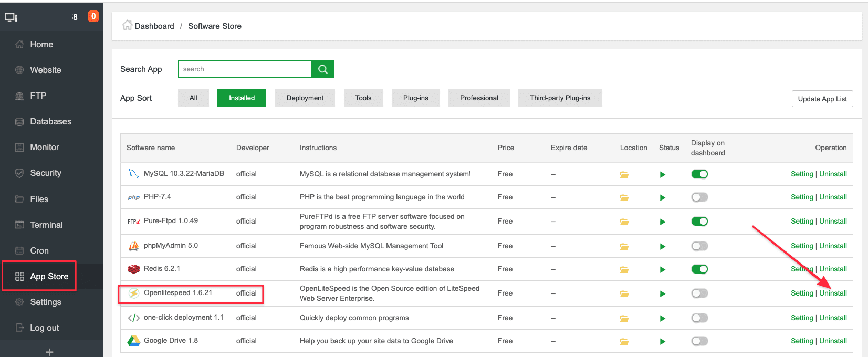Click the Dashboard home icon in breadcrumb
This screenshot has height=357, width=868.
(127, 25)
